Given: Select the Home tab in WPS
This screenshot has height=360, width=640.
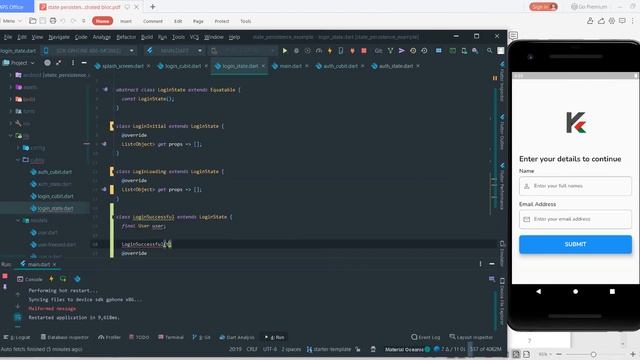Looking at the screenshot, I should pos(102,21).
